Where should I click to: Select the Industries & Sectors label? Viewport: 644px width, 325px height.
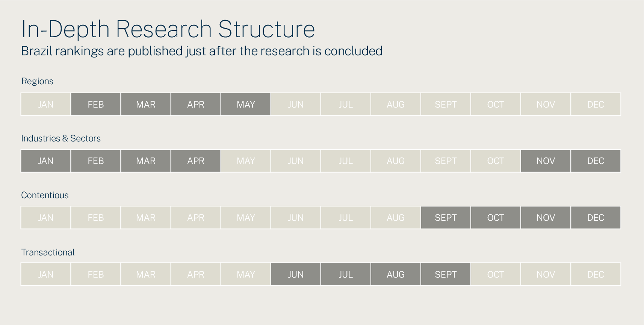(61, 138)
